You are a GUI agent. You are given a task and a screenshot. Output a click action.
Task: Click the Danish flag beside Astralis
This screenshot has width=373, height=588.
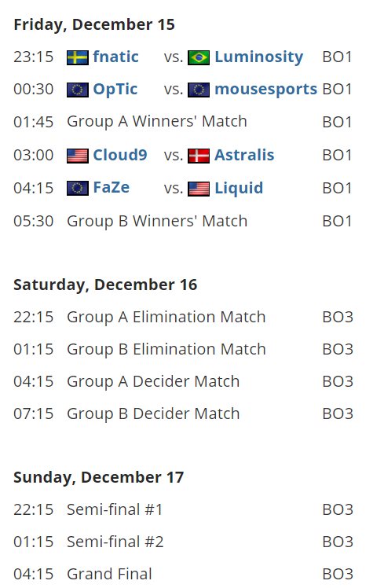click(199, 156)
